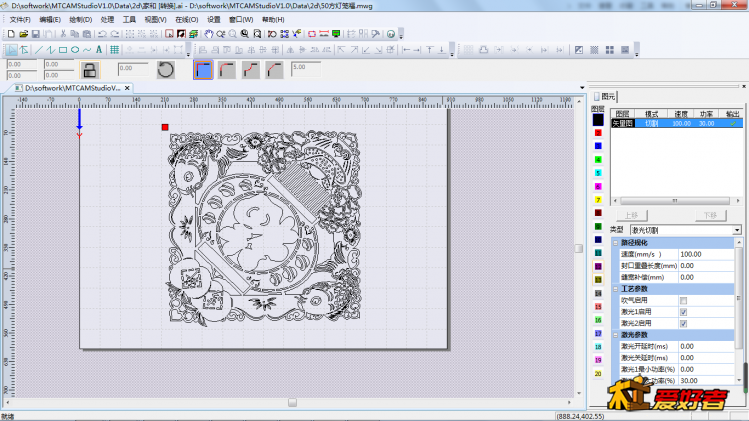Screen dimensions: 749x421
Task: Select the Text tool
Action: click(x=99, y=50)
